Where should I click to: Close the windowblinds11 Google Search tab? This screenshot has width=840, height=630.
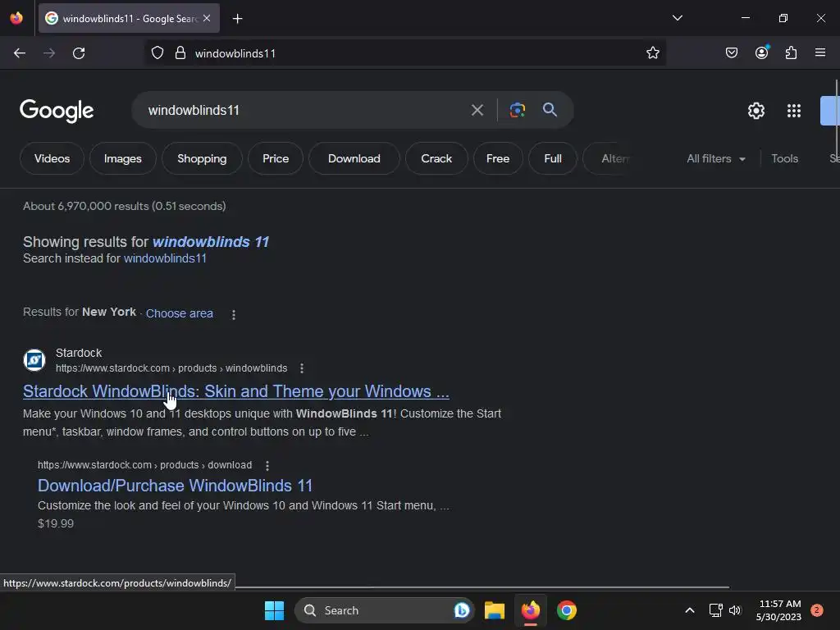[x=207, y=18]
